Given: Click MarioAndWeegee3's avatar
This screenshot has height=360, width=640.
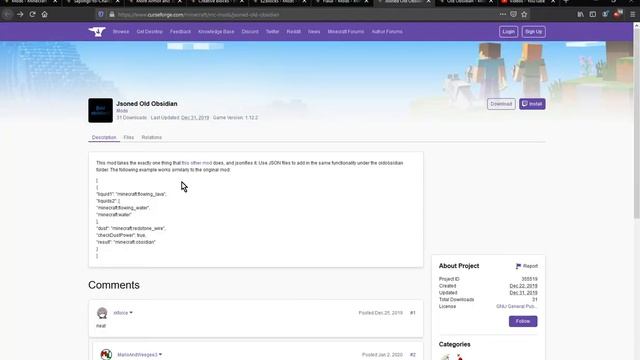Looking at the screenshot, I should tap(106, 354).
